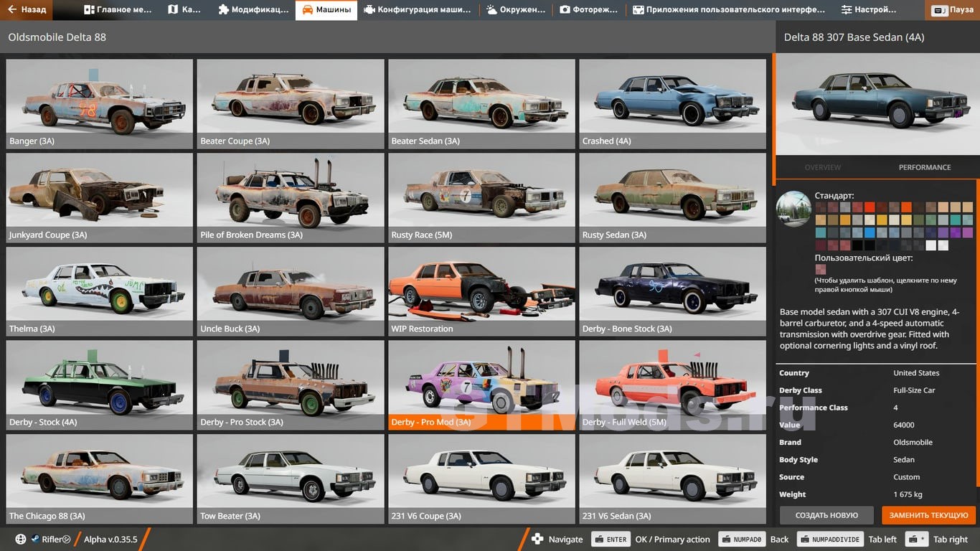Select the Beater Sedan (3A) car
Viewport: 980px width, 551px height.
point(481,103)
